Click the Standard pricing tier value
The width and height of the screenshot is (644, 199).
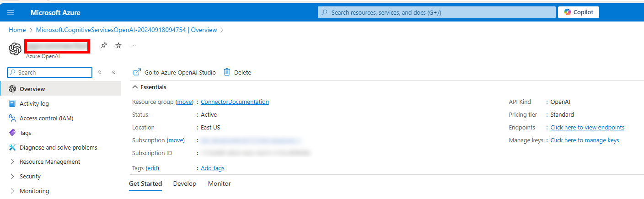click(x=562, y=114)
